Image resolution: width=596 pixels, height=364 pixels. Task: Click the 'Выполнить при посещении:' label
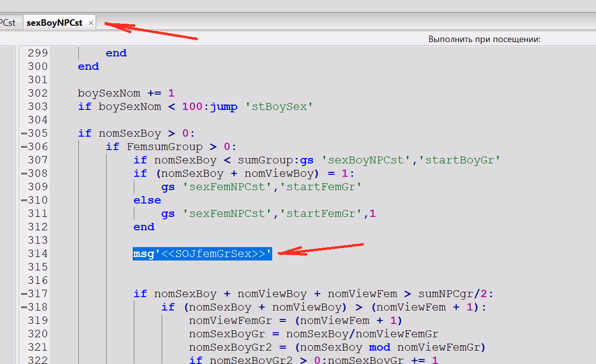(x=484, y=39)
